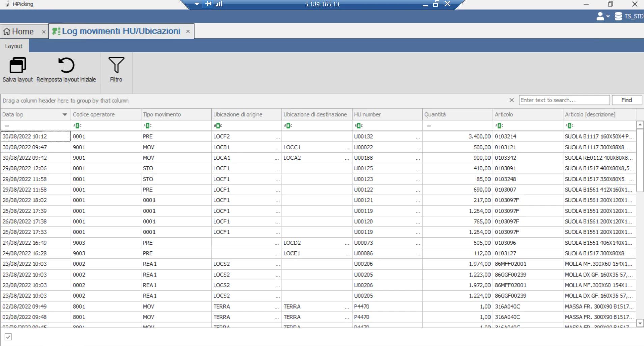Sort by Ubicazione di origine header

coord(246,114)
